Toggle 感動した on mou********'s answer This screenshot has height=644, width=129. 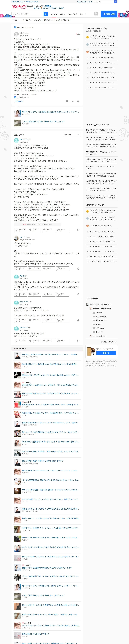pos(49,320)
